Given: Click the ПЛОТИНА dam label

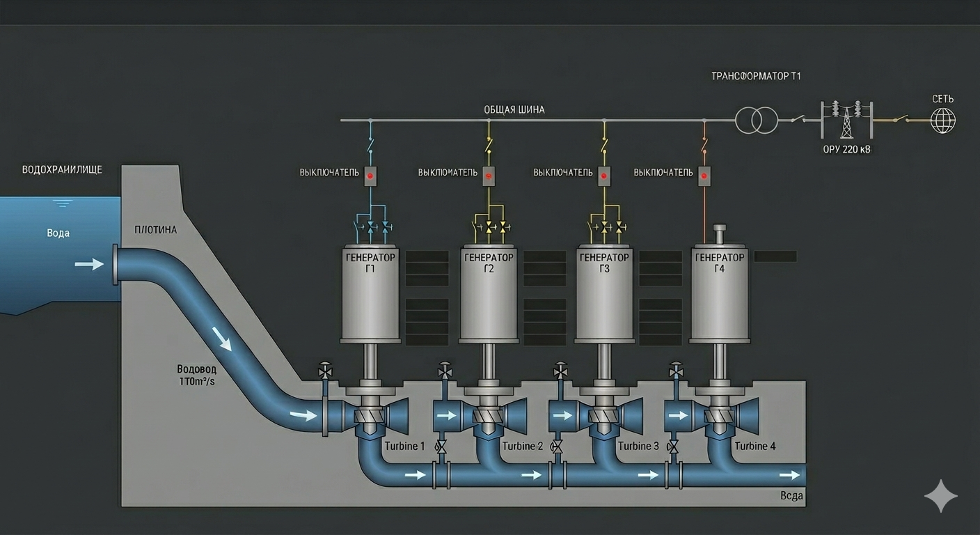Looking at the screenshot, I should point(156,230).
